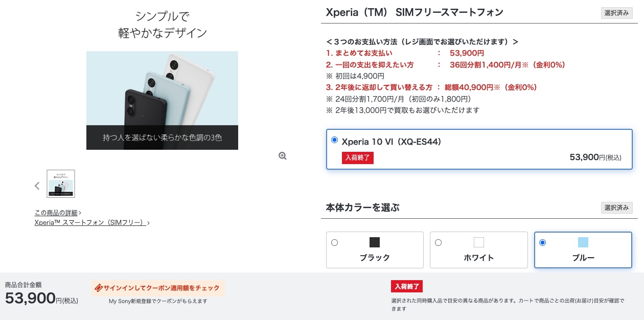Select the ブルー color radio button

[542, 242]
